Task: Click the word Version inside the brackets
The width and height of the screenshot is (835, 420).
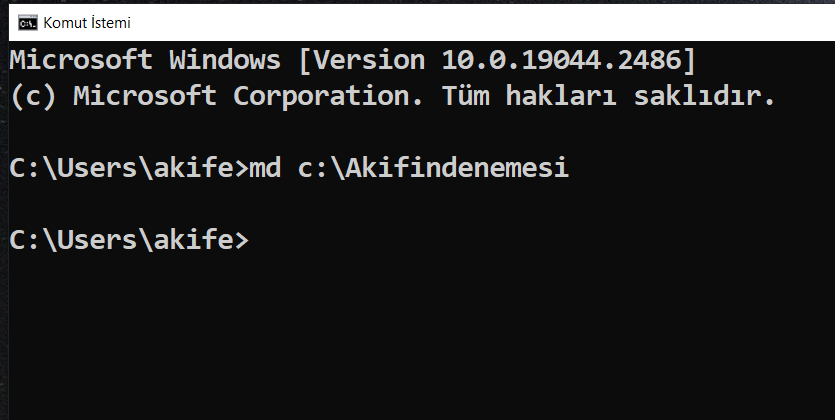Action: coord(369,60)
